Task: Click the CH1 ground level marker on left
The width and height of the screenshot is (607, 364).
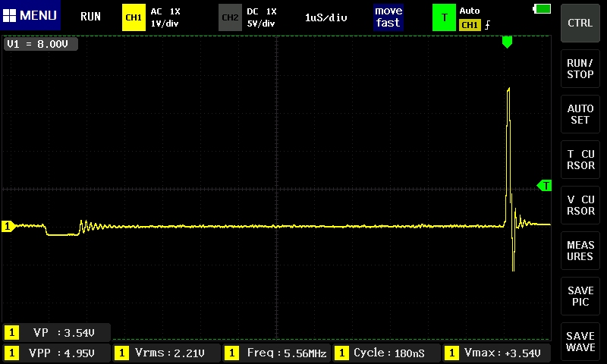Action: 8,226
